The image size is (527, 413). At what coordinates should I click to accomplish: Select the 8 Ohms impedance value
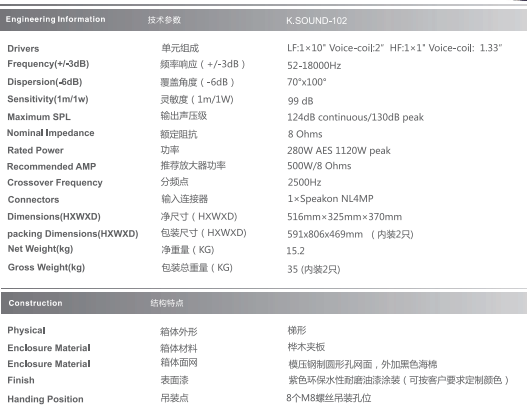click(x=305, y=134)
